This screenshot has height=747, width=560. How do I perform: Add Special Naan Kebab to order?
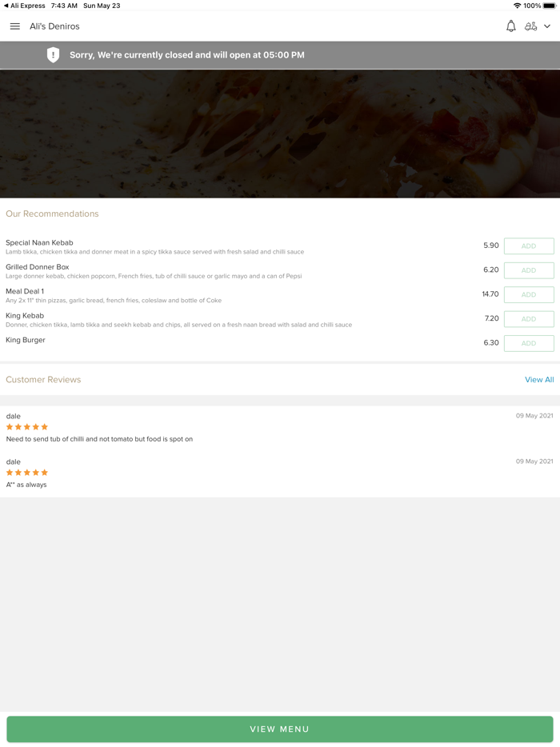pos(528,246)
